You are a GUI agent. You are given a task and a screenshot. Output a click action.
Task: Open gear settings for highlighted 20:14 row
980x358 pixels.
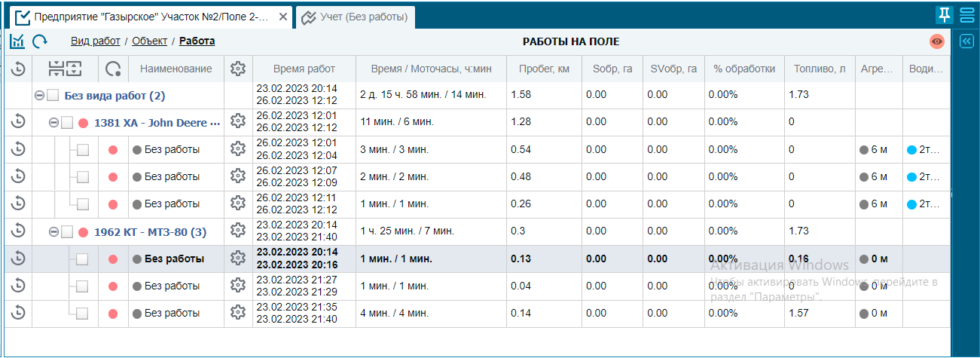coord(238,258)
